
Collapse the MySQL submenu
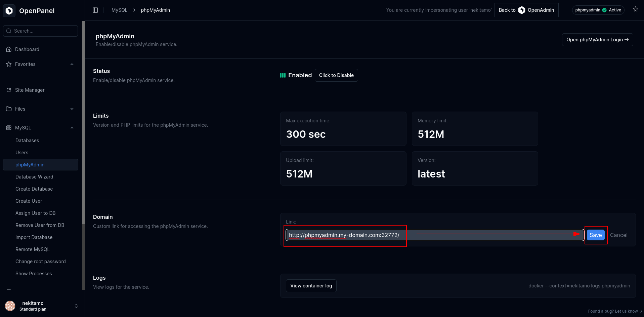[x=72, y=128]
